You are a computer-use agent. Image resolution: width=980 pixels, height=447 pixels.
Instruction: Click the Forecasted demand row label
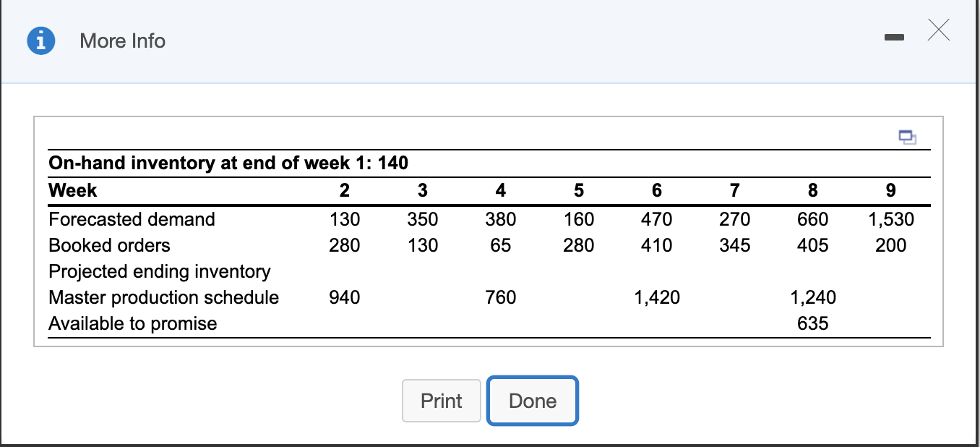[x=132, y=219]
